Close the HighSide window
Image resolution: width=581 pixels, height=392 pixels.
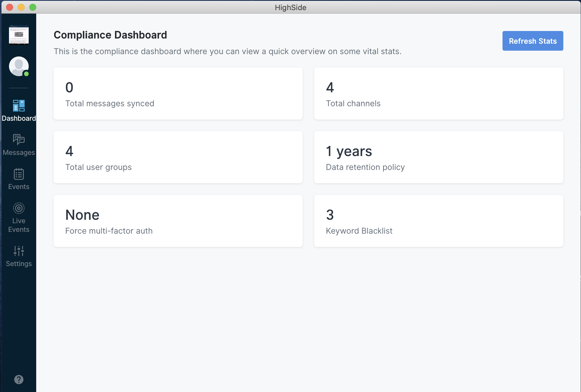(x=10, y=7)
